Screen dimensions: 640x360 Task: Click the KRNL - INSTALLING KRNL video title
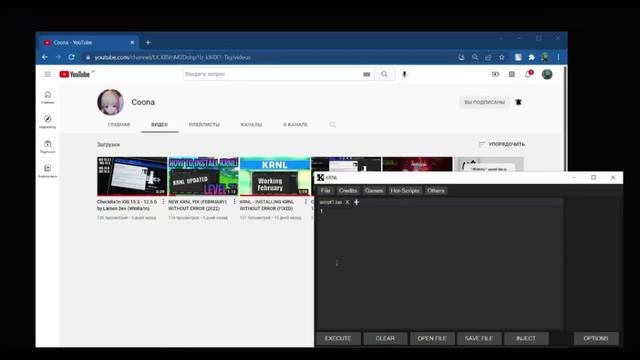[267, 205]
